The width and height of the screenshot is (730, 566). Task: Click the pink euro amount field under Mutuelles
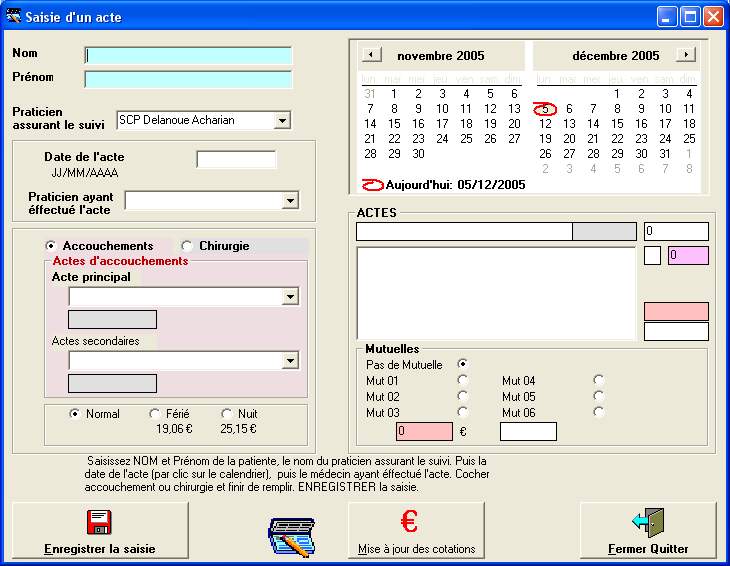click(424, 431)
